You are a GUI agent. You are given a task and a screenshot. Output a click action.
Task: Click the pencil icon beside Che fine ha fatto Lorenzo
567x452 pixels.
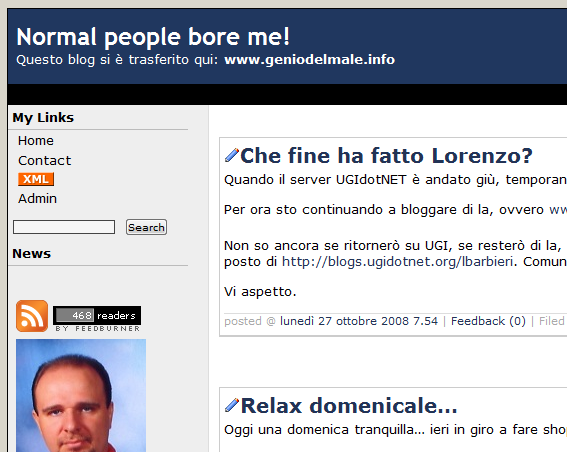coord(232,155)
